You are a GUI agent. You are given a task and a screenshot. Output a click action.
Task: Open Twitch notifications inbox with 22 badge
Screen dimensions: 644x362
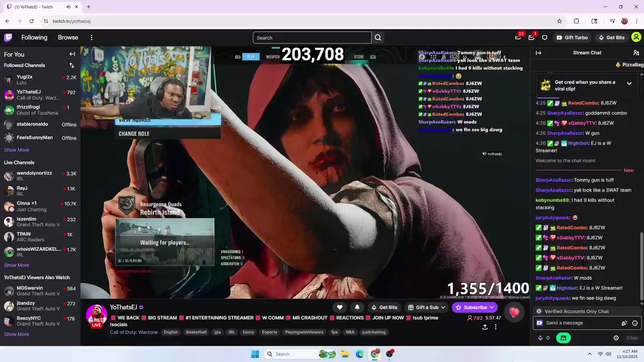[518, 38]
